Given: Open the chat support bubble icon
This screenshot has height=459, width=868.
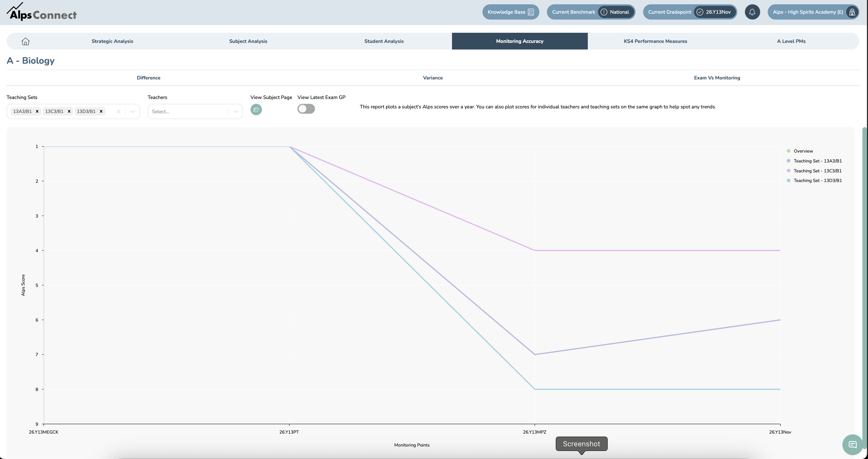Looking at the screenshot, I should point(853,445).
